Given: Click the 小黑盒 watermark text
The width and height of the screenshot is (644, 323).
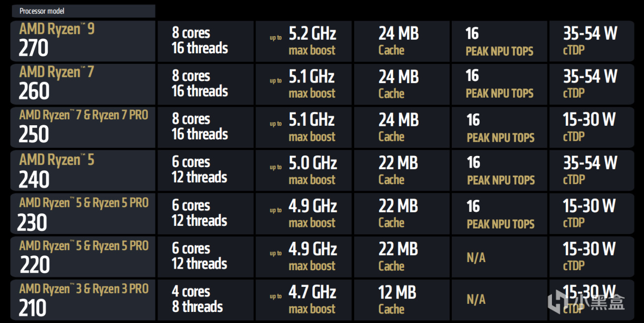Looking at the screenshot, I should 599,302.
